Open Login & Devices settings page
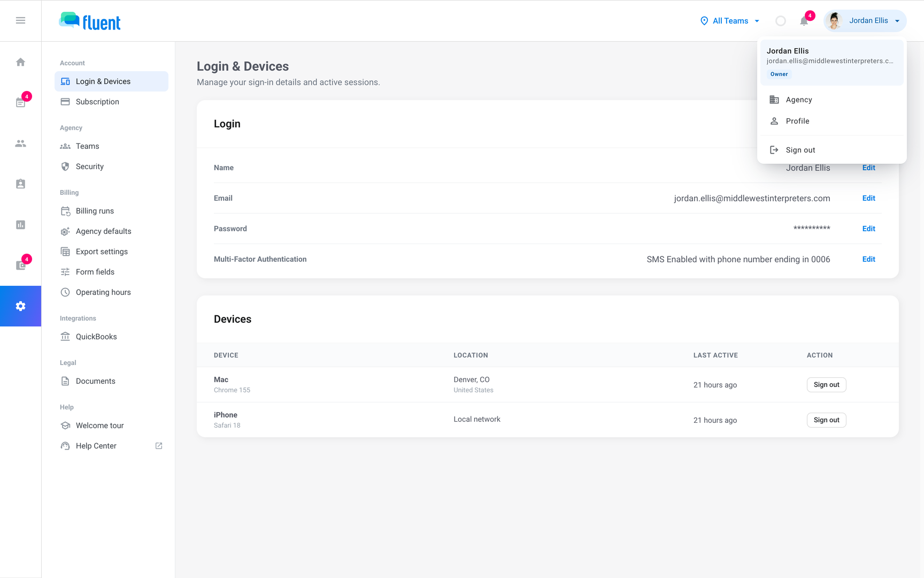 tap(111, 81)
